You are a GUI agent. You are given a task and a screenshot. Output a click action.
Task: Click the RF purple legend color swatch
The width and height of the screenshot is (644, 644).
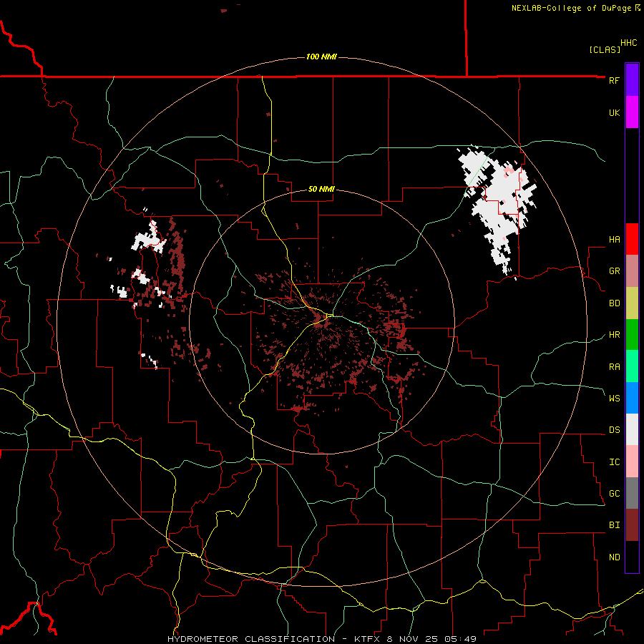632,80
